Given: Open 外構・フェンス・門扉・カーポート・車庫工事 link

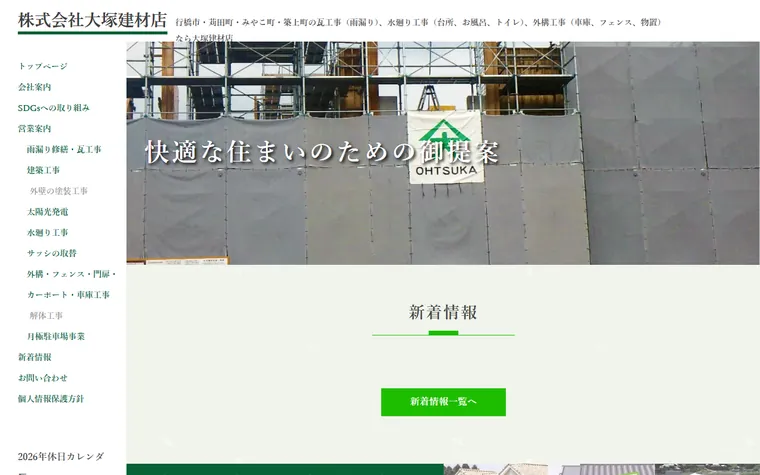Looking at the screenshot, I should 71,285.
